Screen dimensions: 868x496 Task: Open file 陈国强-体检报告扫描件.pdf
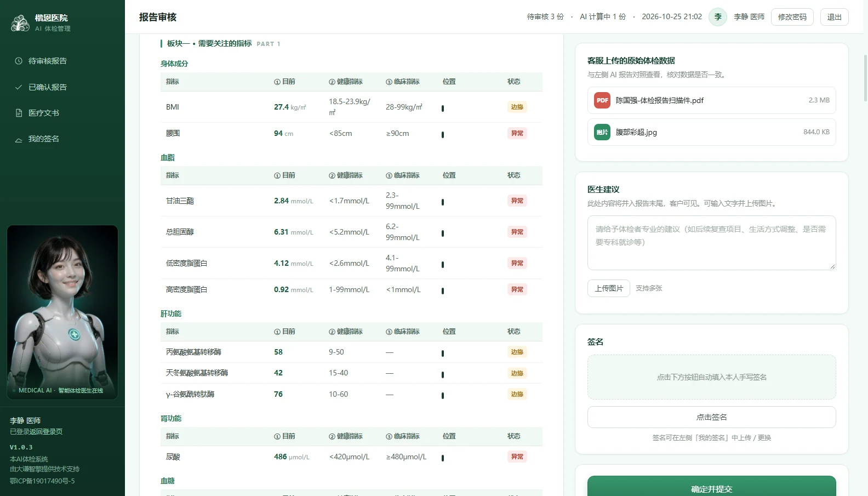[712, 100]
